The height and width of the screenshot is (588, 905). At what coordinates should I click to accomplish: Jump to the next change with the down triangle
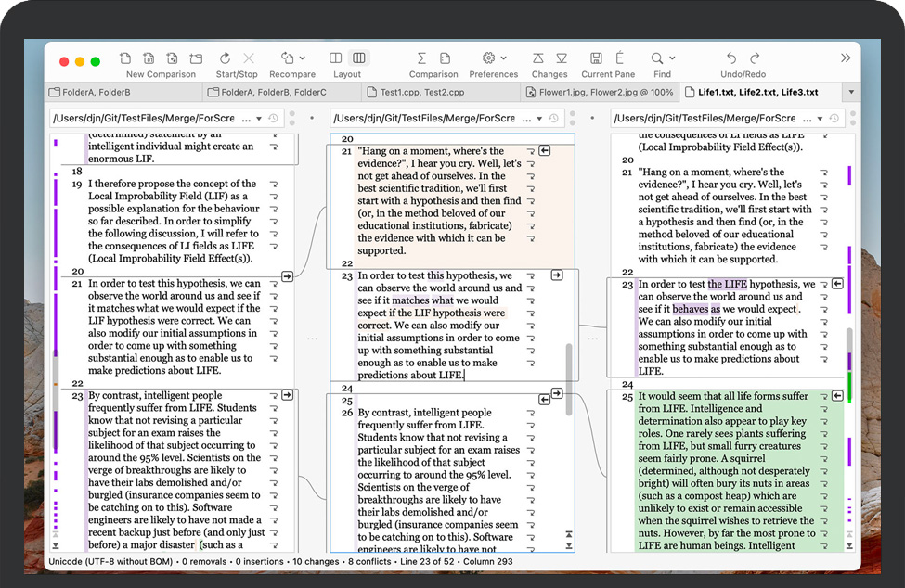click(x=562, y=58)
